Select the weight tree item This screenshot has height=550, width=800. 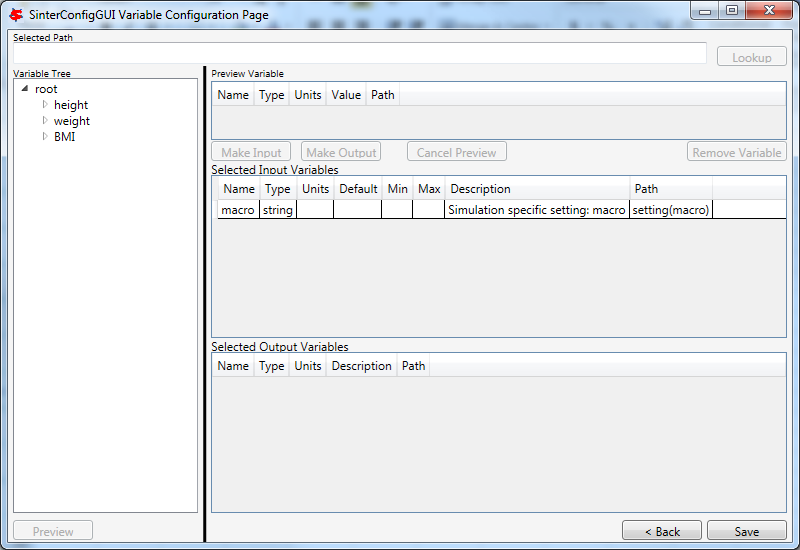coord(71,121)
